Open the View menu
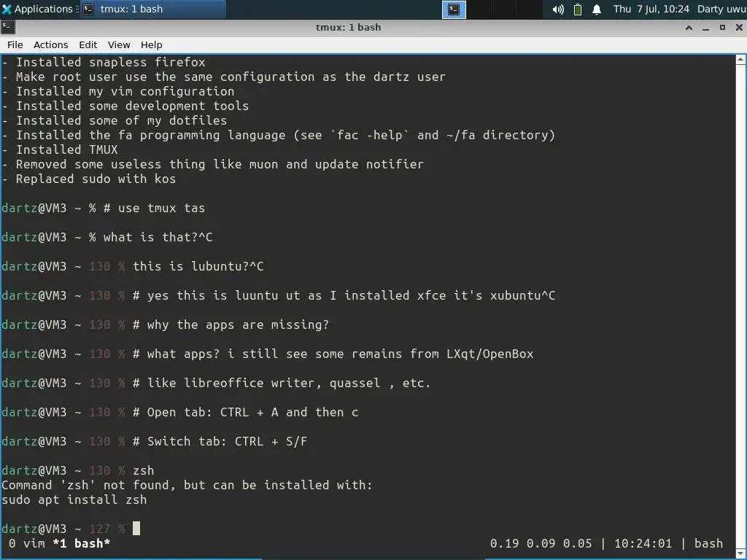 [x=119, y=44]
